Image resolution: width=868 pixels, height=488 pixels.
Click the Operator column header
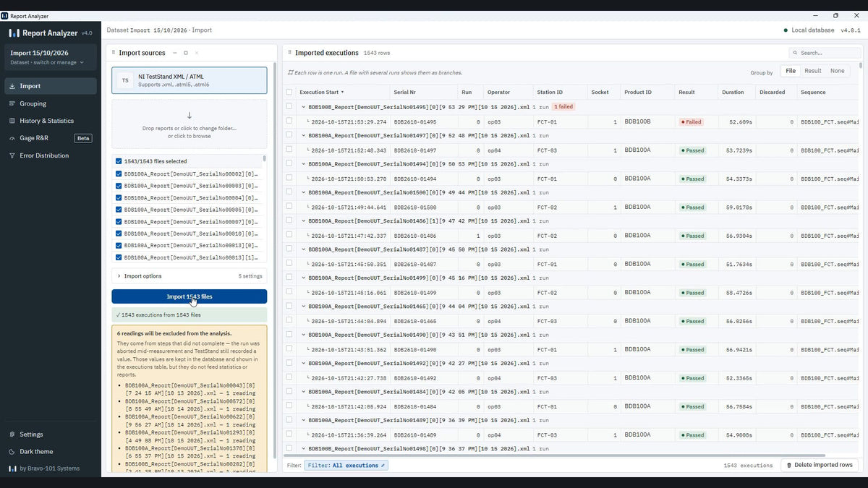508,92
